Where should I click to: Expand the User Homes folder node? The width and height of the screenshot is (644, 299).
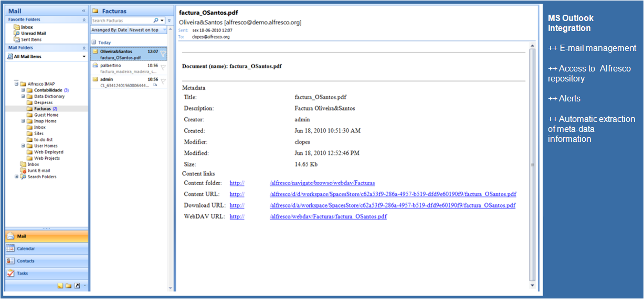tap(23, 146)
